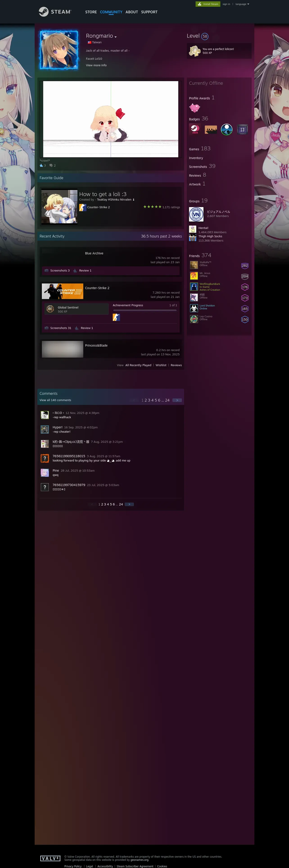Open the crawl artwork showcase image

click(x=111, y=119)
